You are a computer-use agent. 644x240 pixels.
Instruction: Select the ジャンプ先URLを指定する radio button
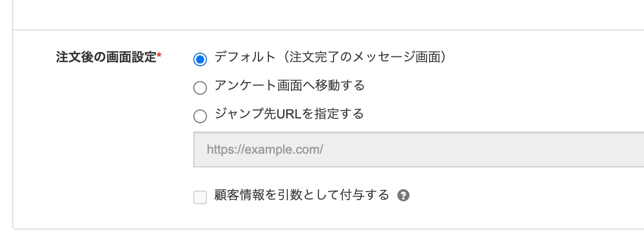200,116
